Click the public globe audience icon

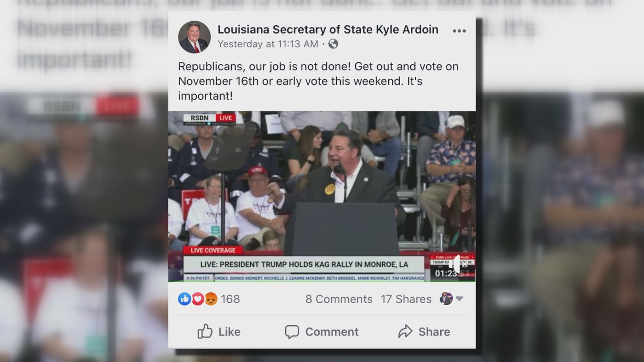point(333,44)
